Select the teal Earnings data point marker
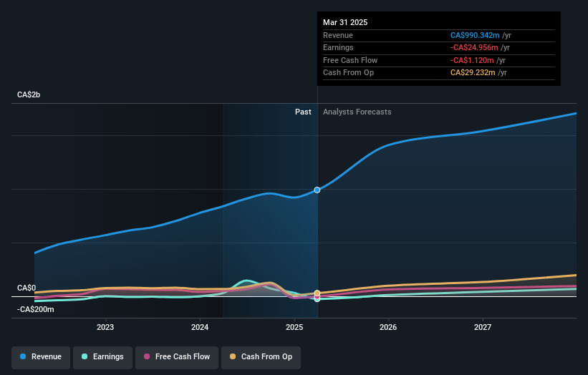The image size is (588, 375). point(317,299)
